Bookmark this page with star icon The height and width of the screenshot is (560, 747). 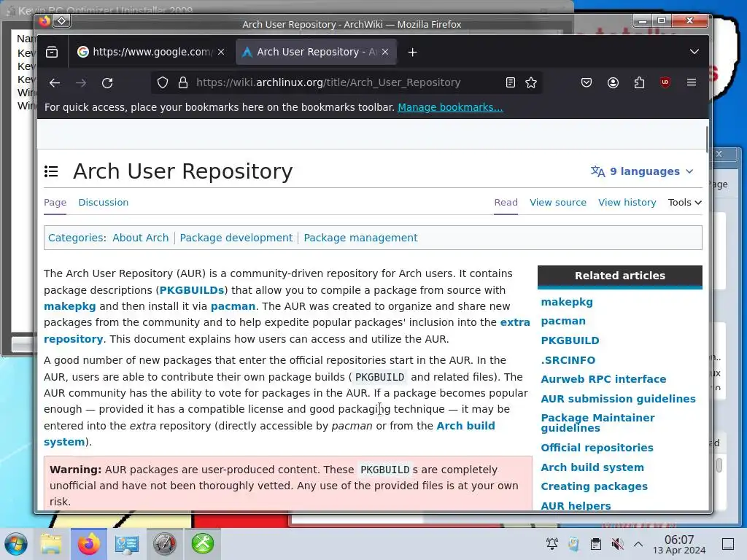click(x=531, y=83)
